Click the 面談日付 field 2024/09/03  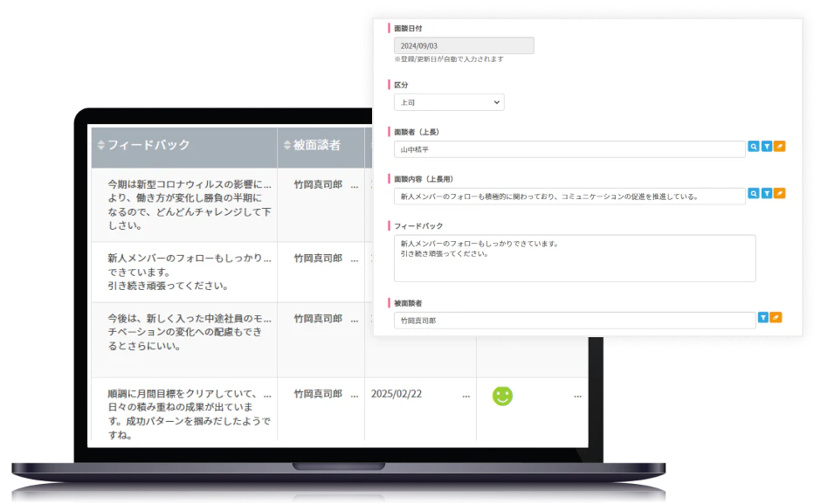pyautogui.click(x=464, y=45)
